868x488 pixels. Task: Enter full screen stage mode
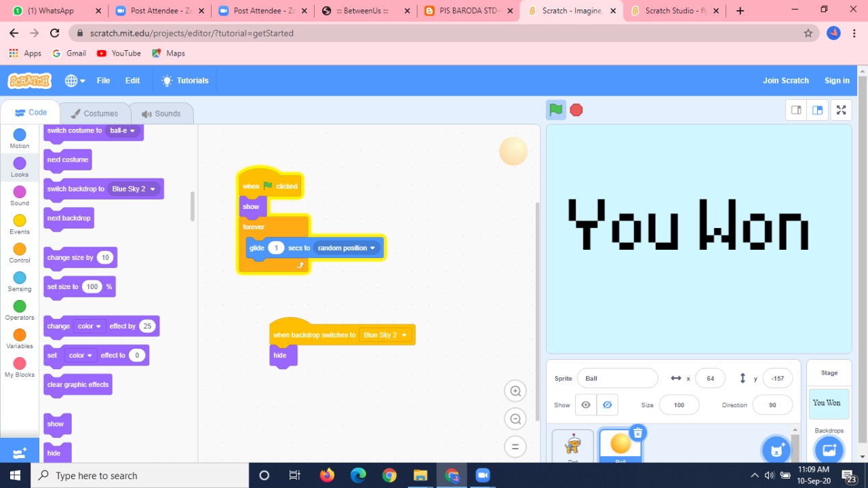click(841, 109)
